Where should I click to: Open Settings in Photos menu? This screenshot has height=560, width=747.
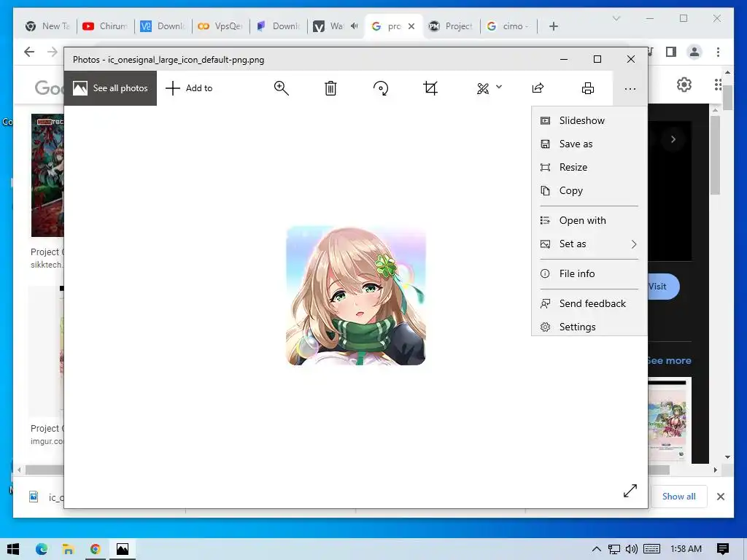point(589,327)
